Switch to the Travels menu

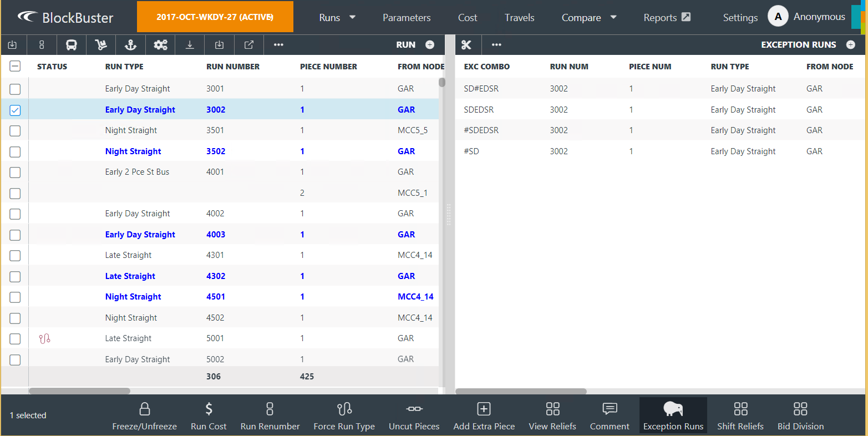519,17
